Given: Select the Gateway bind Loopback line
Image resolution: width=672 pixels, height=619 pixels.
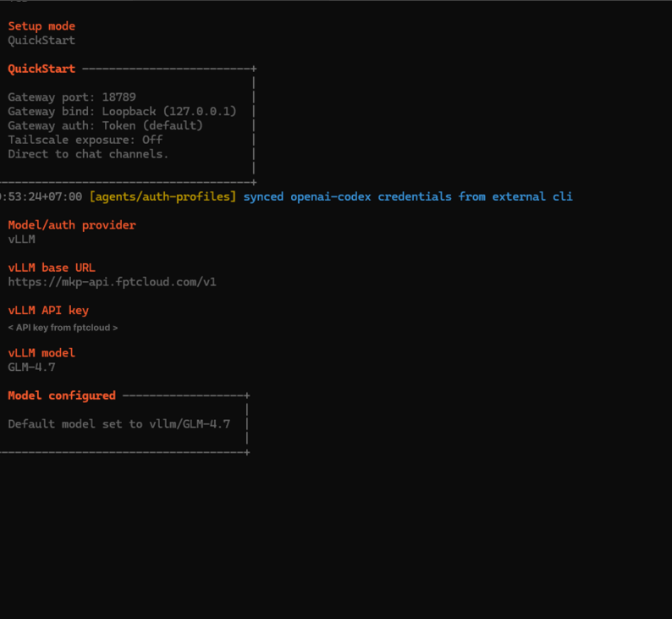Looking at the screenshot, I should (x=122, y=112).
